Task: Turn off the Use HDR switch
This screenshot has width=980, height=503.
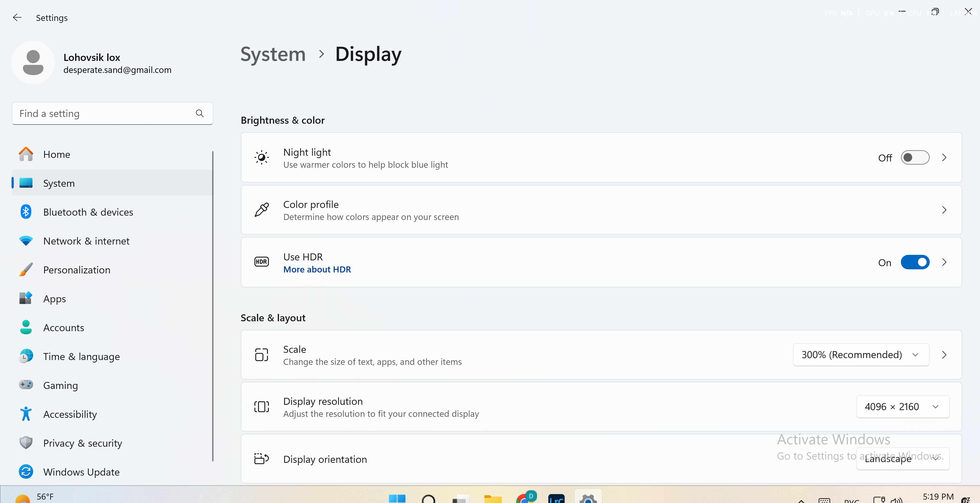Action: [x=915, y=262]
